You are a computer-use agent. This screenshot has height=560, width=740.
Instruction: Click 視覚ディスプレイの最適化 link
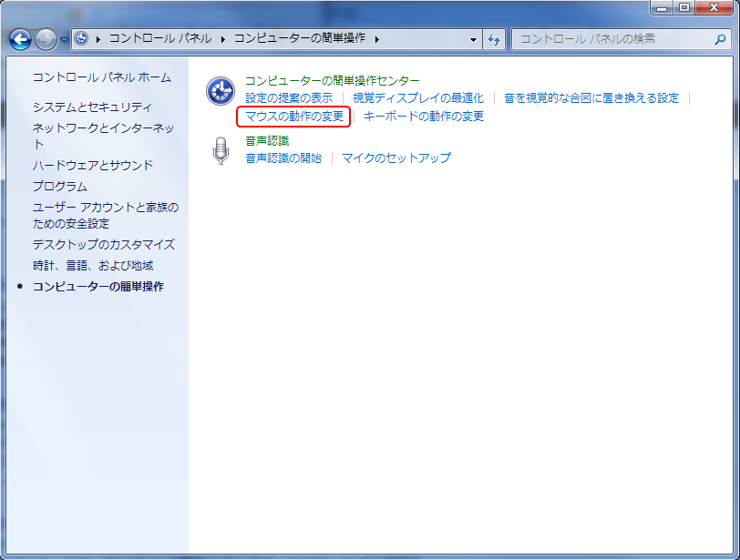pyautogui.click(x=418, y=98)
